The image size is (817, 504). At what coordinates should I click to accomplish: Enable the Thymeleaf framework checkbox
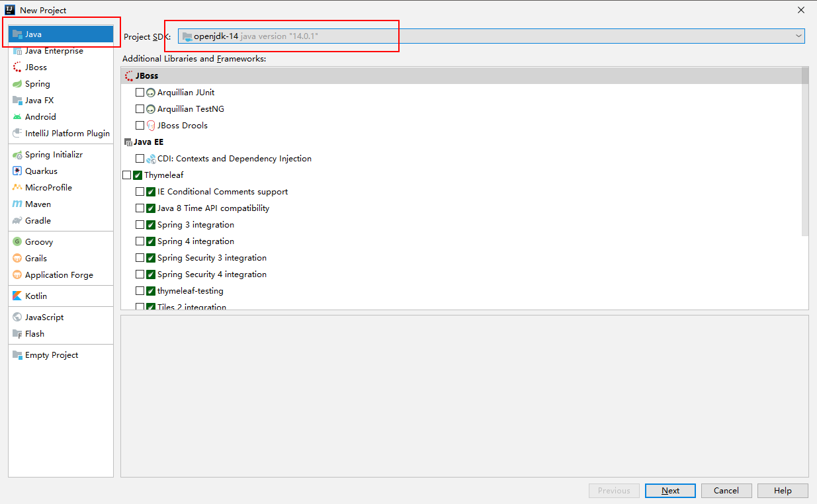[126, 175]
